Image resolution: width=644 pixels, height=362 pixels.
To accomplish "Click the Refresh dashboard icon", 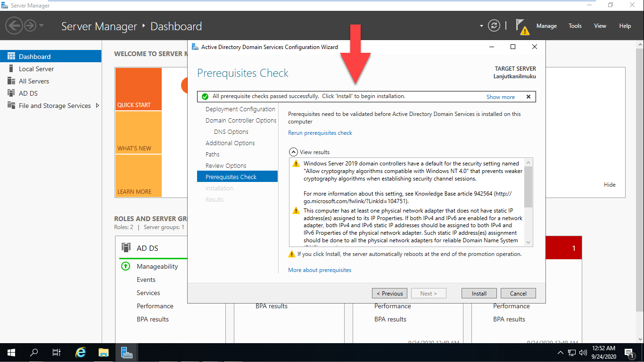I will [494, 26].
